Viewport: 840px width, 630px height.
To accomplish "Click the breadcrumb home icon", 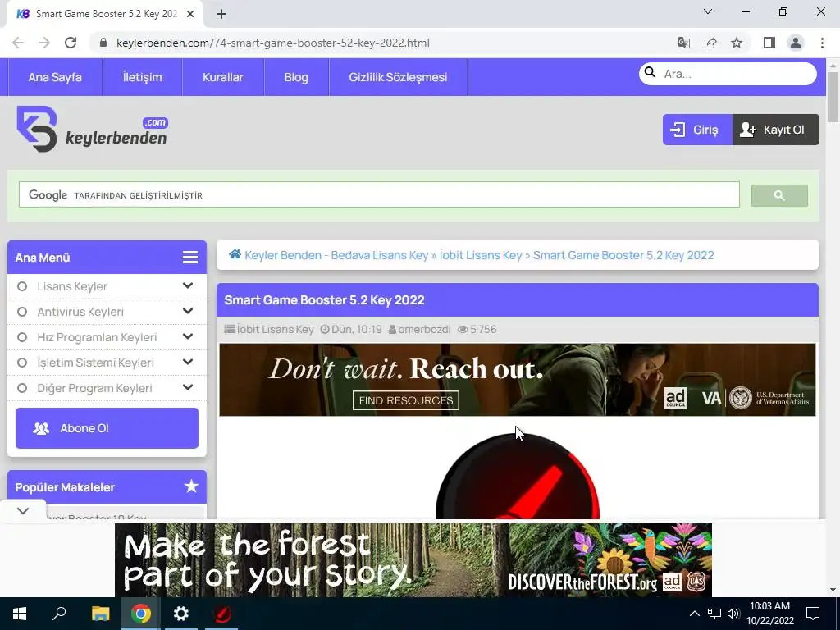I will click(x=235, y=254).
